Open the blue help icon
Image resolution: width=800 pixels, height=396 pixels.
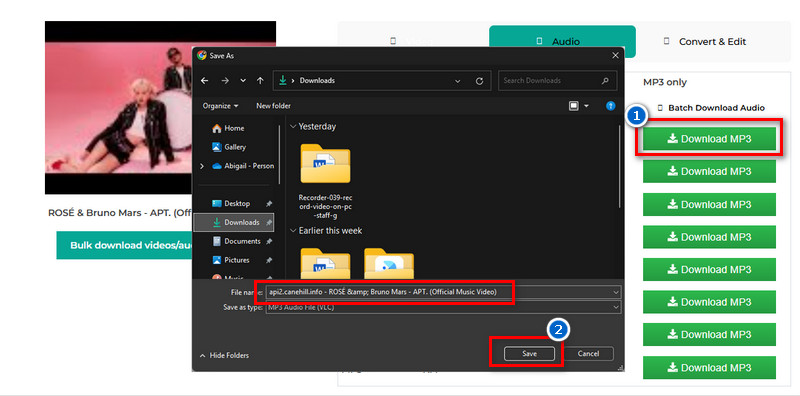610,106
